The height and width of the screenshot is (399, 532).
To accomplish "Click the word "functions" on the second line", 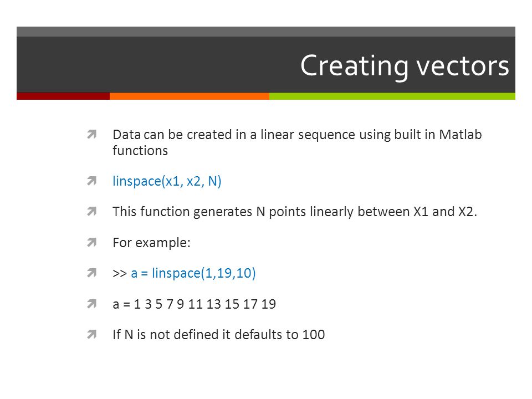I will [x=140, y=150].
